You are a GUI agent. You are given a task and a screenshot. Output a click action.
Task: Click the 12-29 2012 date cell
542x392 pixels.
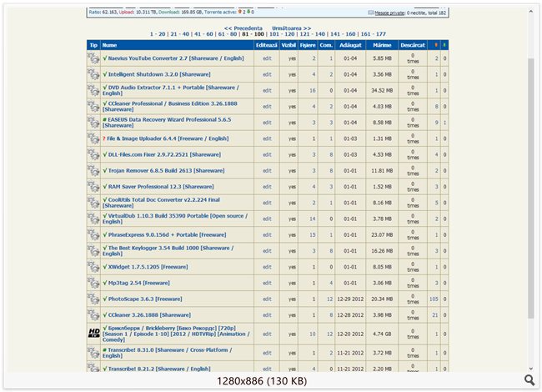click(350, 299)
